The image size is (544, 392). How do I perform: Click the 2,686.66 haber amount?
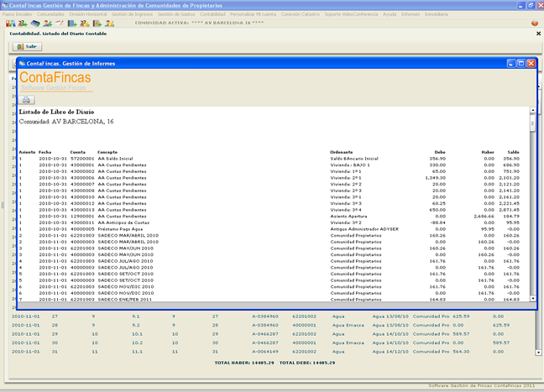[x=484, y=216]
